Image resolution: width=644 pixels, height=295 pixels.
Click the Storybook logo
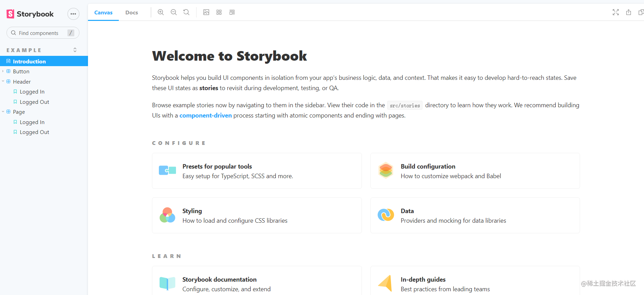[30, 14]
